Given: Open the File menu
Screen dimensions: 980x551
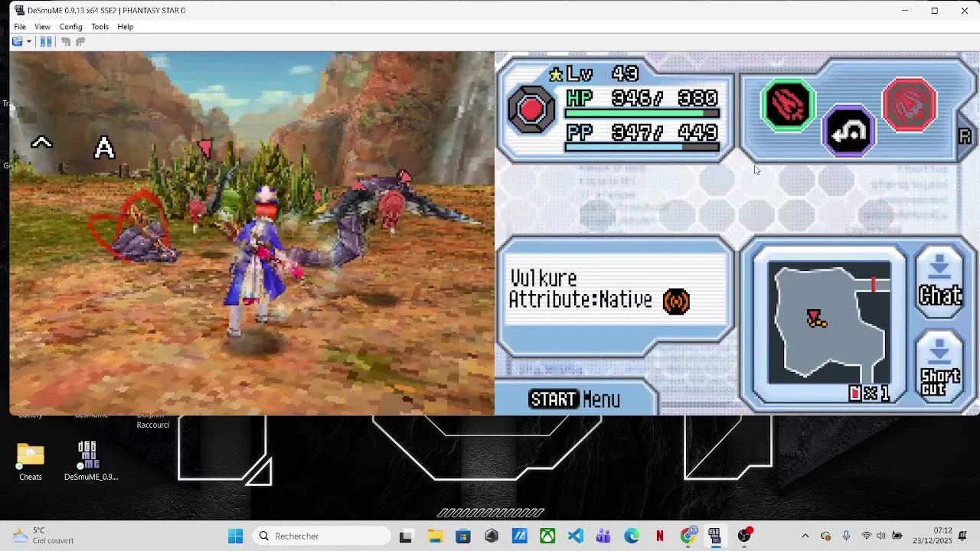Looking at the screenshot, I should [x=20, y=27].
